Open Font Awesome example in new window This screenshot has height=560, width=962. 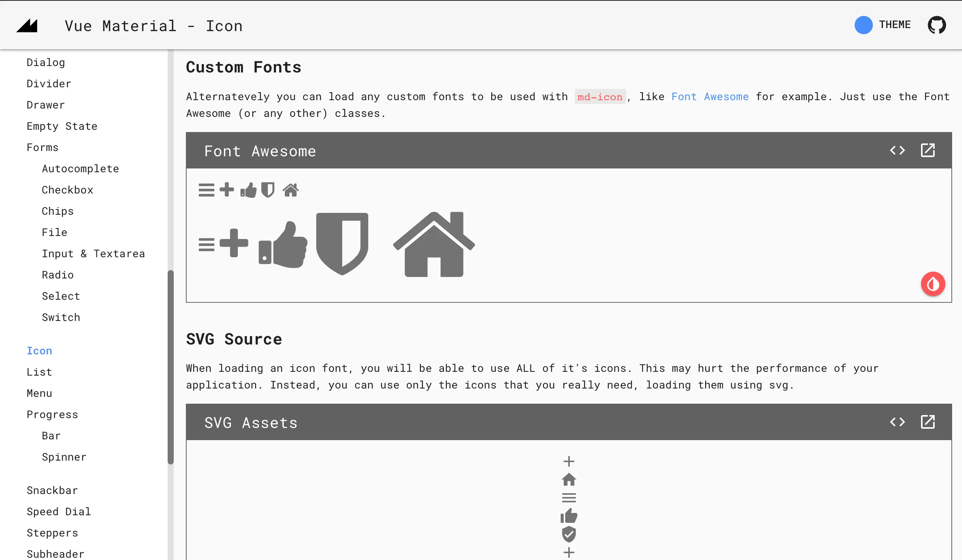pyautogui.click(x=927, y=150)
